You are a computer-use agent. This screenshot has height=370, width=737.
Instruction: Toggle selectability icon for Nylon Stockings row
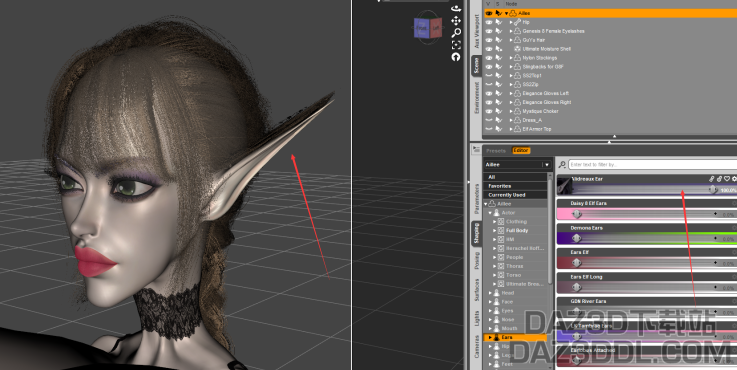pos(499,58)
